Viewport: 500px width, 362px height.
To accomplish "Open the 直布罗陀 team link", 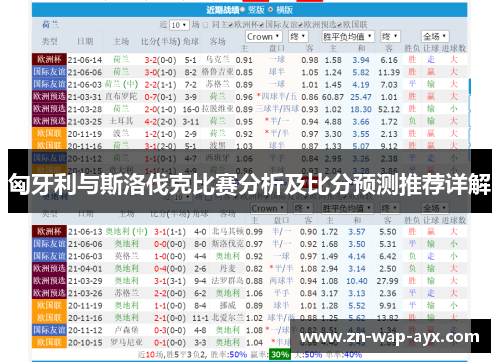I will 121,97.
